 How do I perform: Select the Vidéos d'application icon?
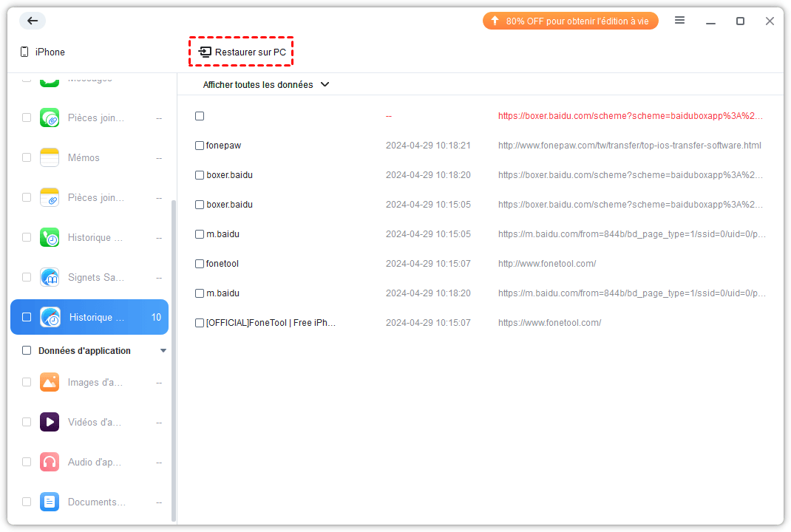pos(50,422)
